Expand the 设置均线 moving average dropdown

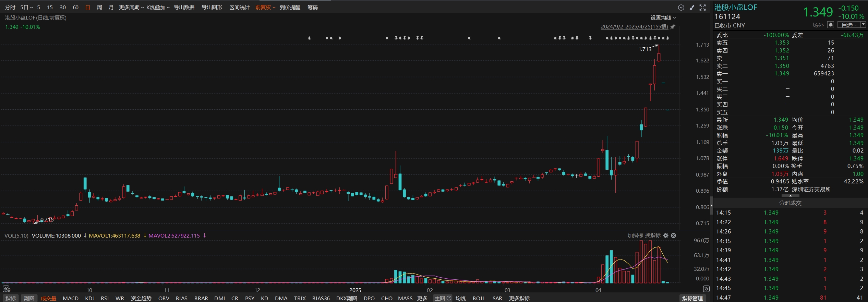point(663,18)
